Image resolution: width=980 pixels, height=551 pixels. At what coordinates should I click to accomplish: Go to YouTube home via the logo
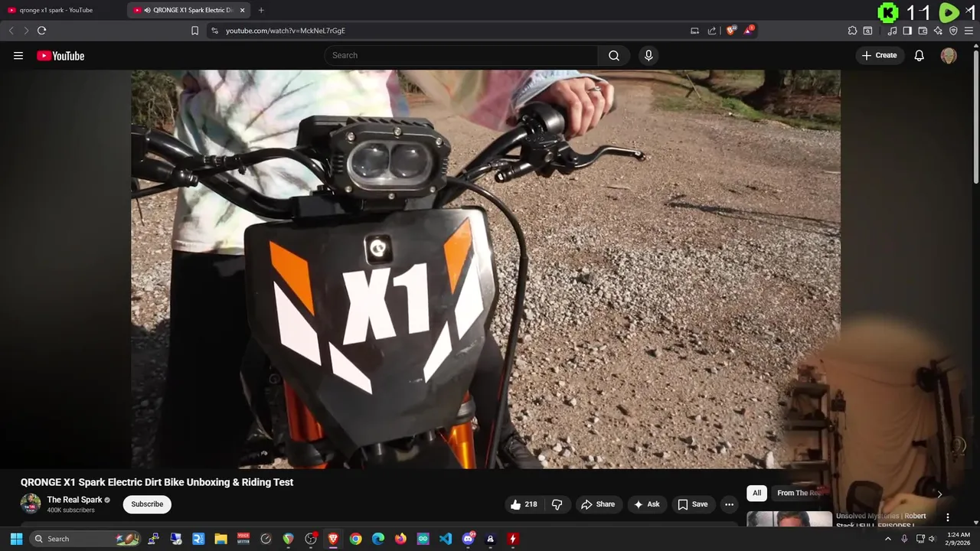[x=60, y=56]
